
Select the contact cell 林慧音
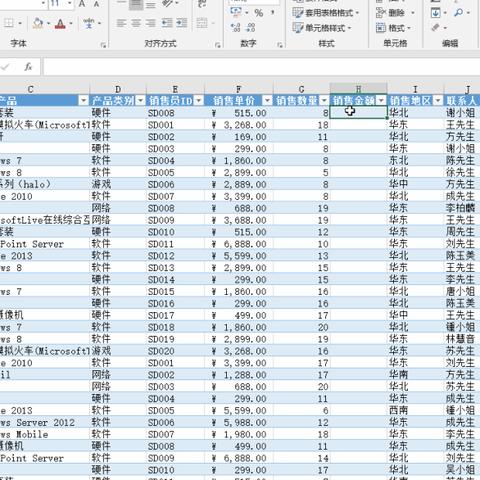462,339
